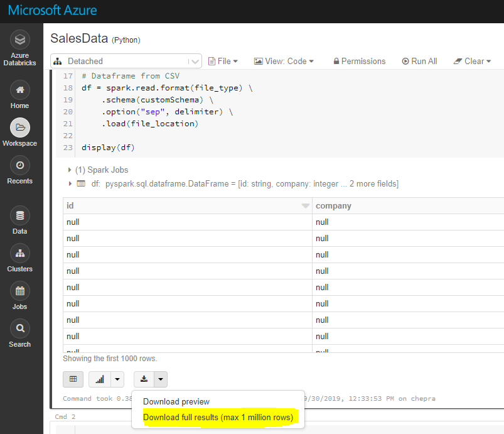
Task: Click the .load(file_location) code line
Action: (x=150, y=124)
